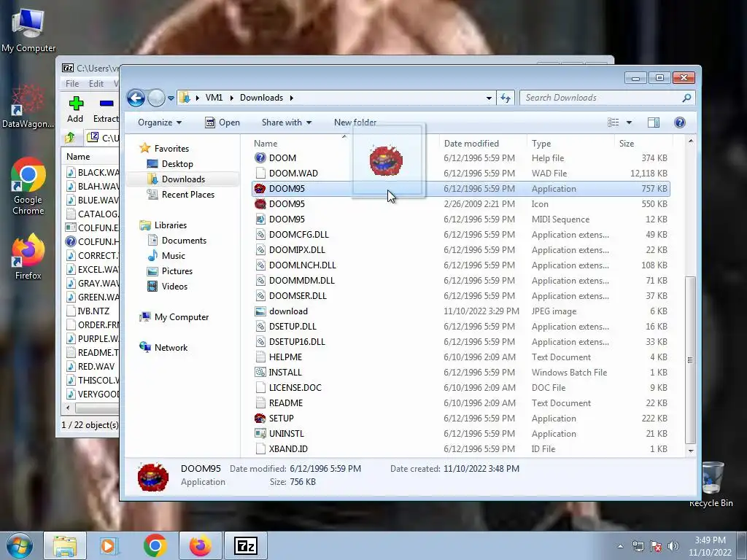The image size is (747, 560).
Task: Select Downloads under Favorites
Action: tap(183, 179)
